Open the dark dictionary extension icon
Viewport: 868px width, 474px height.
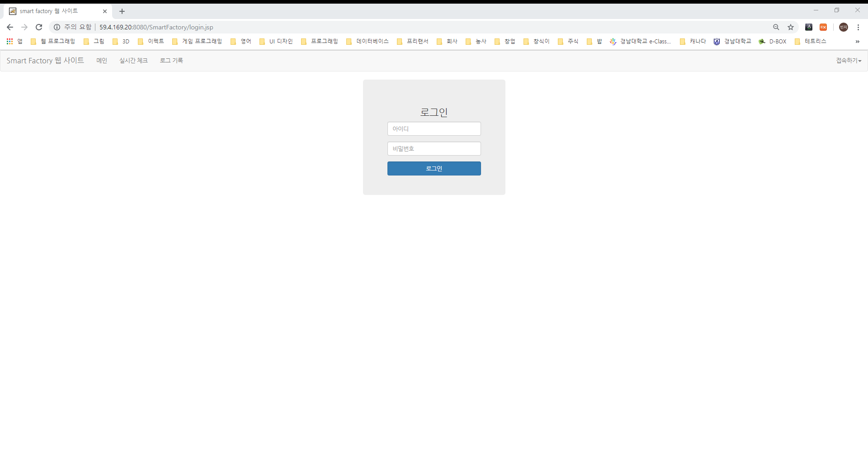click(809, 27)
